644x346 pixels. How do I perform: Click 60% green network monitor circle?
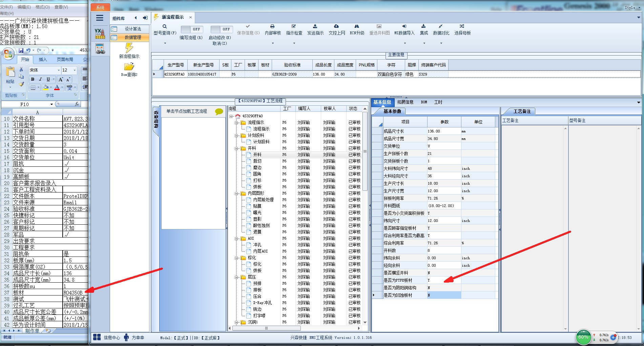coord(583,337)
